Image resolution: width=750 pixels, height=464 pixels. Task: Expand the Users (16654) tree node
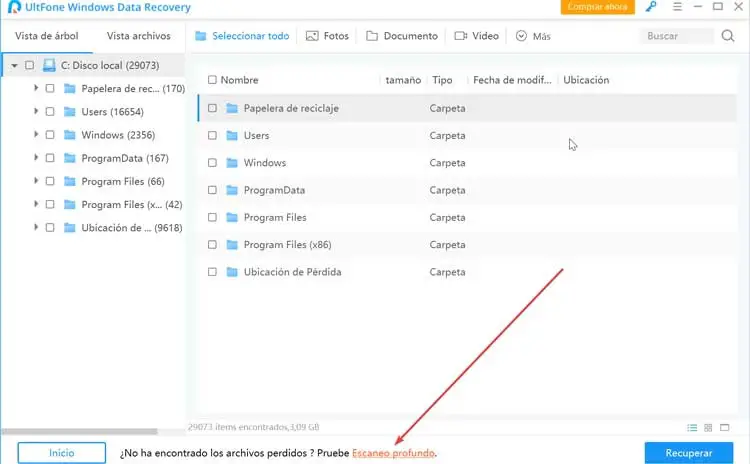35,111
